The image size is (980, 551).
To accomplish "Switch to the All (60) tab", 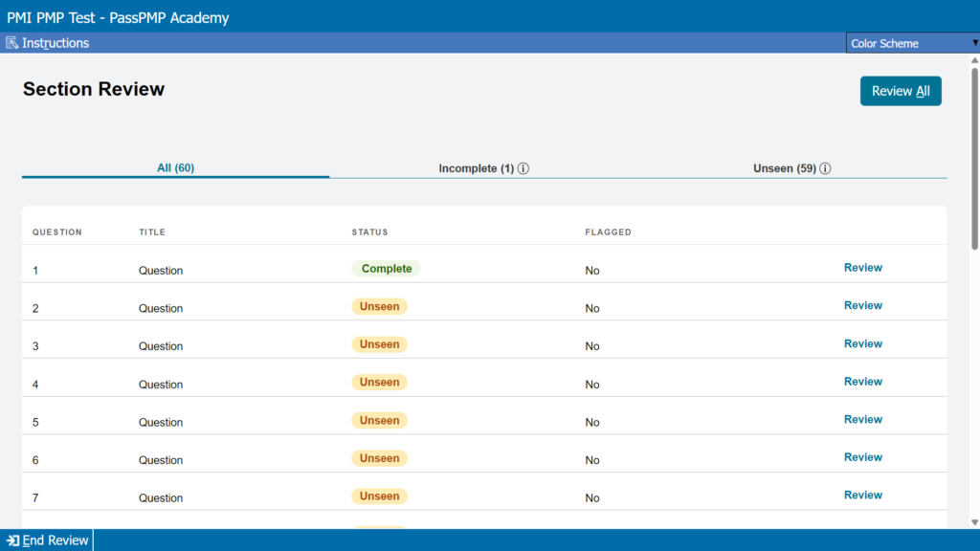I will pos(176,168).
